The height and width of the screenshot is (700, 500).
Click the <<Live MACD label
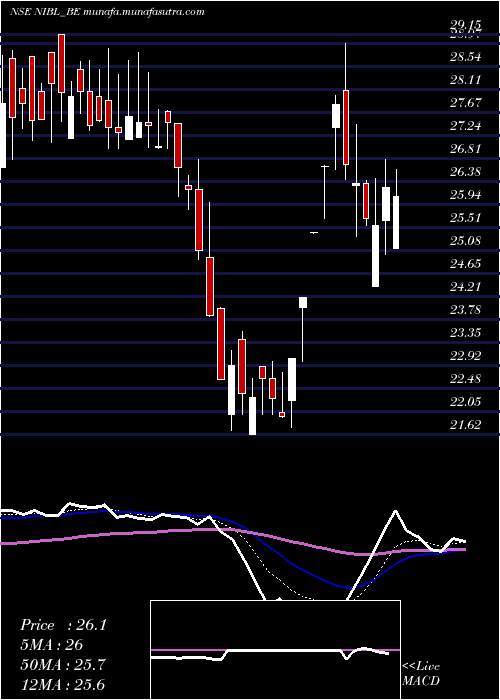tap(421, 673)
